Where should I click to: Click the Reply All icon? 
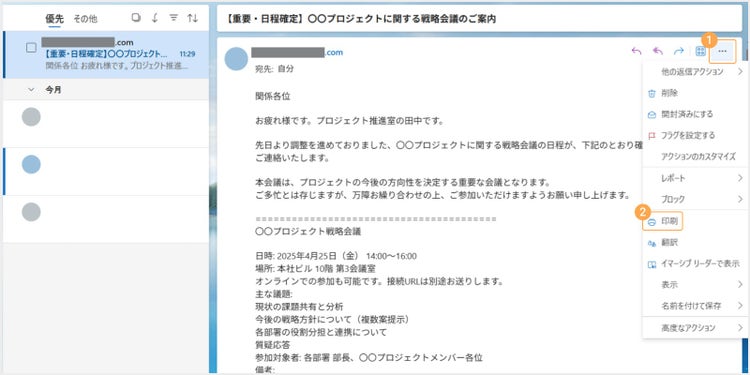[x=658, y=52]
